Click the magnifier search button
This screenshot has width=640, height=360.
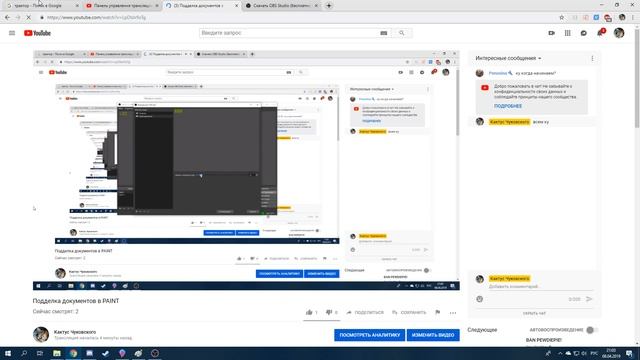402,33
